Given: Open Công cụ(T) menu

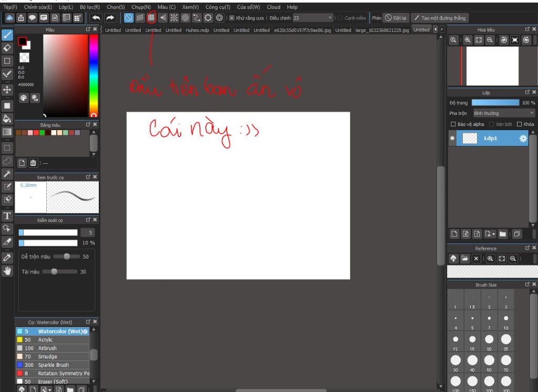Looking at the screenshot, I should [x=218, y=7].
